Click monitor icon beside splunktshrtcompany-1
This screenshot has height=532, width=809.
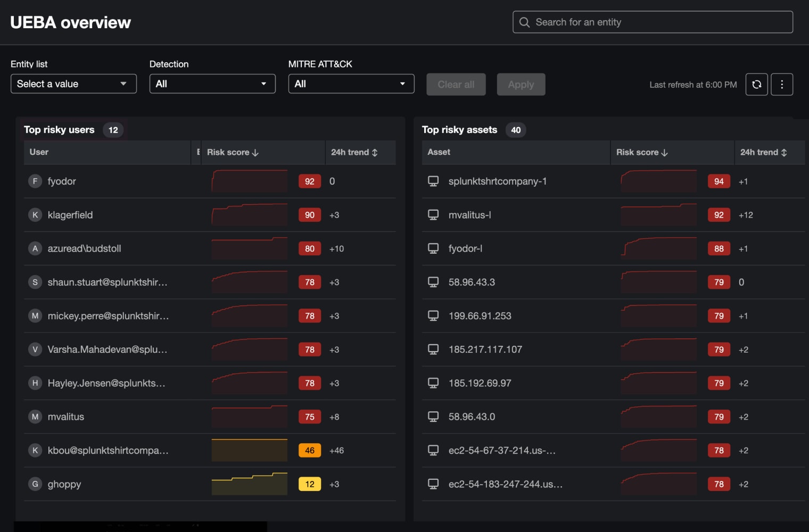pyautogui.click(x=433, y=181)
